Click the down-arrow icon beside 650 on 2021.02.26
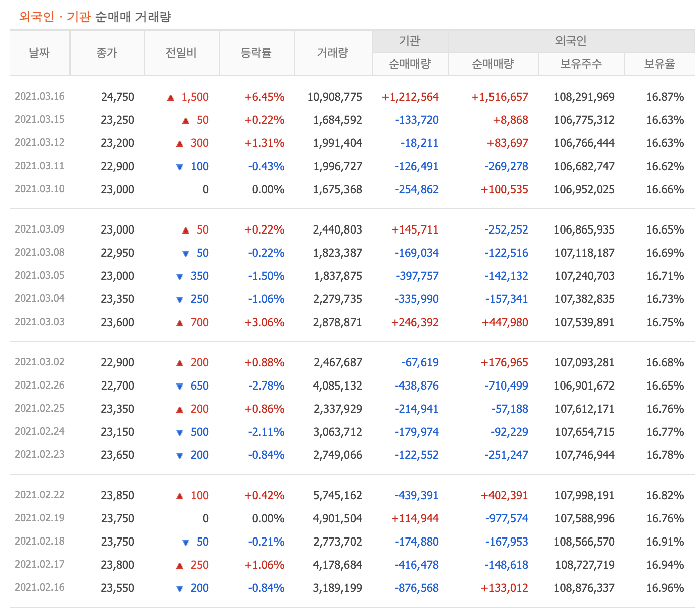Viewport: 700px width, 615px height. point(180,386)
